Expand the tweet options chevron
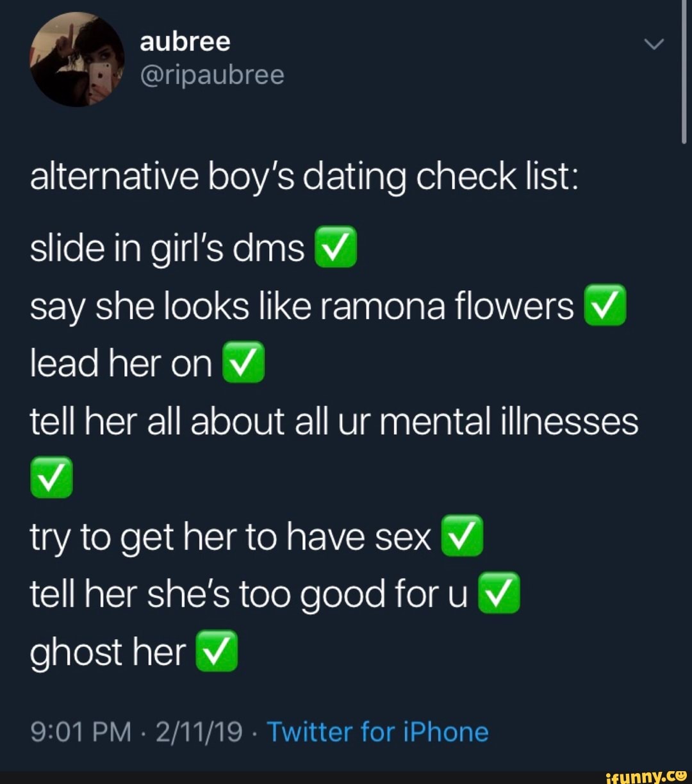The width and height of the screenshot is (692, 784). coord(654,45)
